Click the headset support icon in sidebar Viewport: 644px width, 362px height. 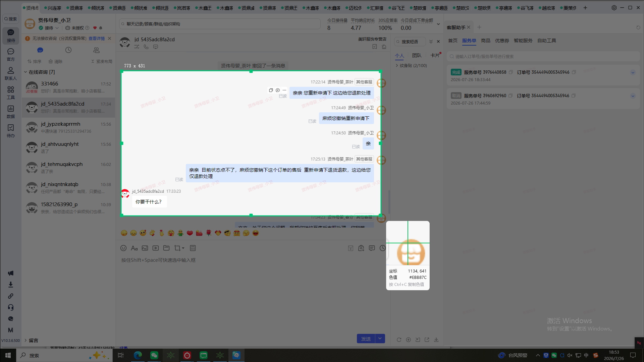pyautogui.click(x=11, y=307)
